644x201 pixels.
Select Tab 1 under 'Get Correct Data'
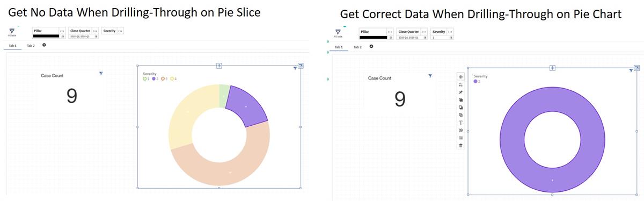coord(339,47)
